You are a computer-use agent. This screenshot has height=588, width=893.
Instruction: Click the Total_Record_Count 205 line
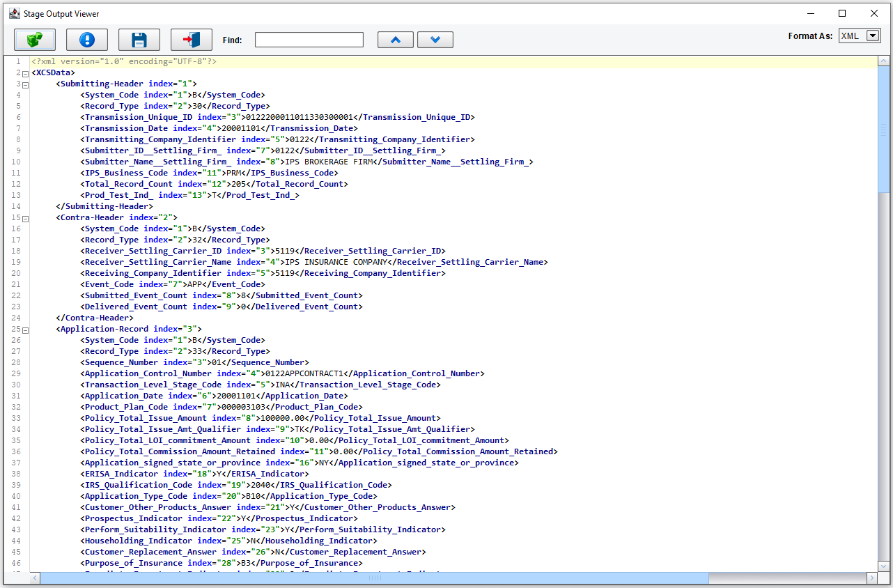tap(214, 184)
